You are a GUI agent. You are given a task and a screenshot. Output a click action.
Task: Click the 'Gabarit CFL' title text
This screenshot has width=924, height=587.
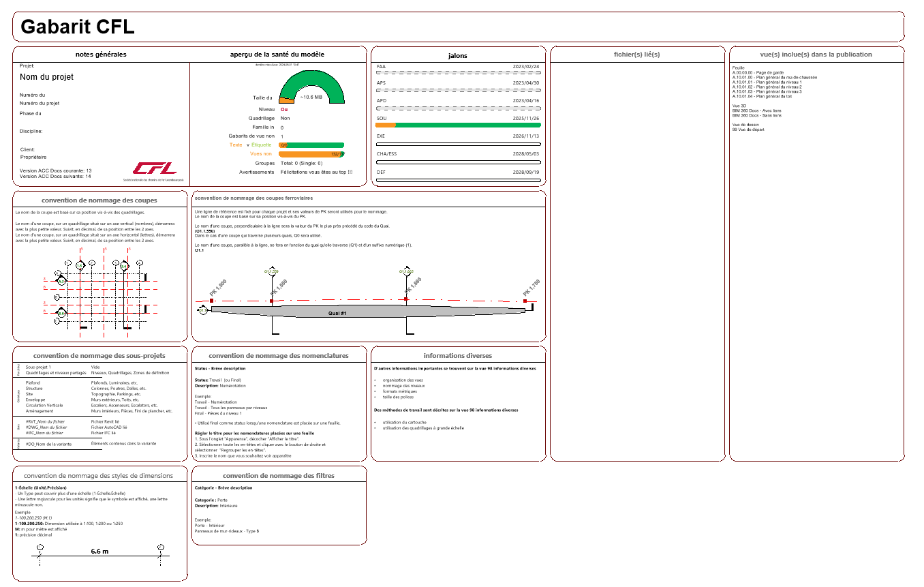tap(78, 27)
